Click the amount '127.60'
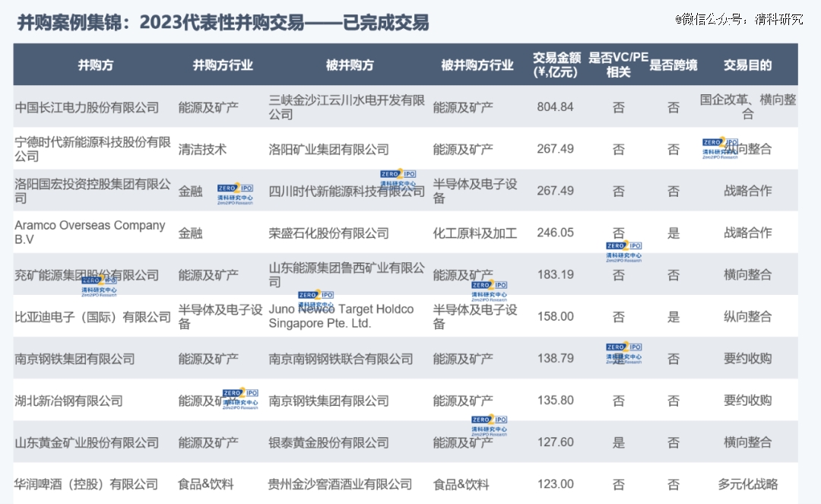Viewport: 821px width, 504px height. [x=555, y=442]
